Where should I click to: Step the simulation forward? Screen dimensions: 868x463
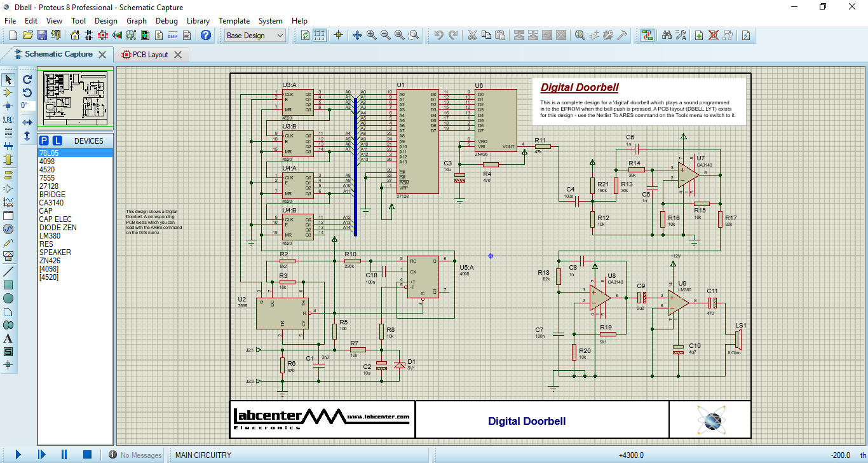point(41,455)
